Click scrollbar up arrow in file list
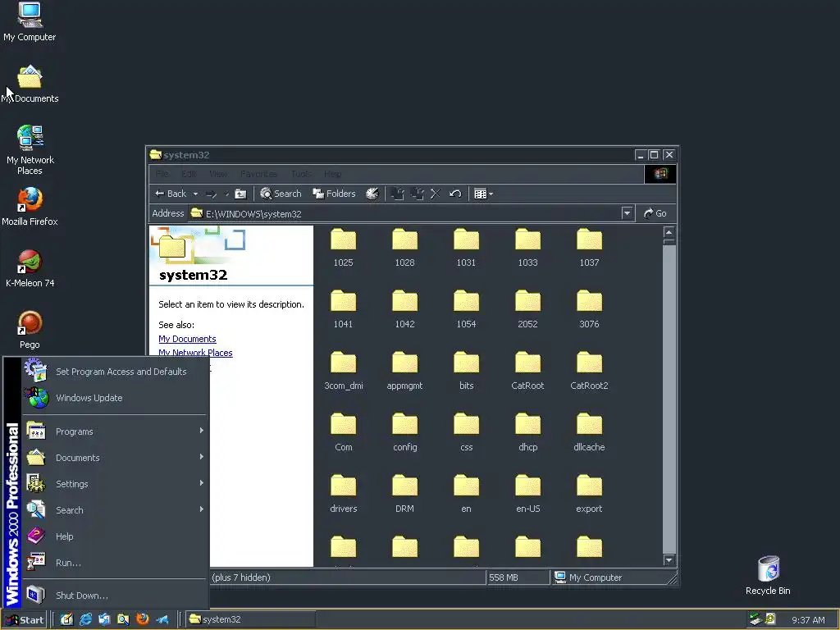Image resolution: width=840 pixels, height=630 pixels. point(669,232)
